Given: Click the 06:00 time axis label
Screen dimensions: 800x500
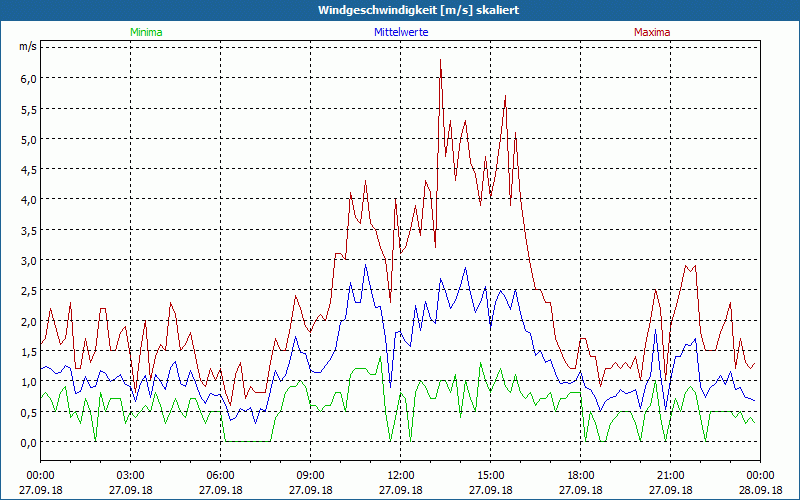Looking at the screenshot, I should coord(220,476).
